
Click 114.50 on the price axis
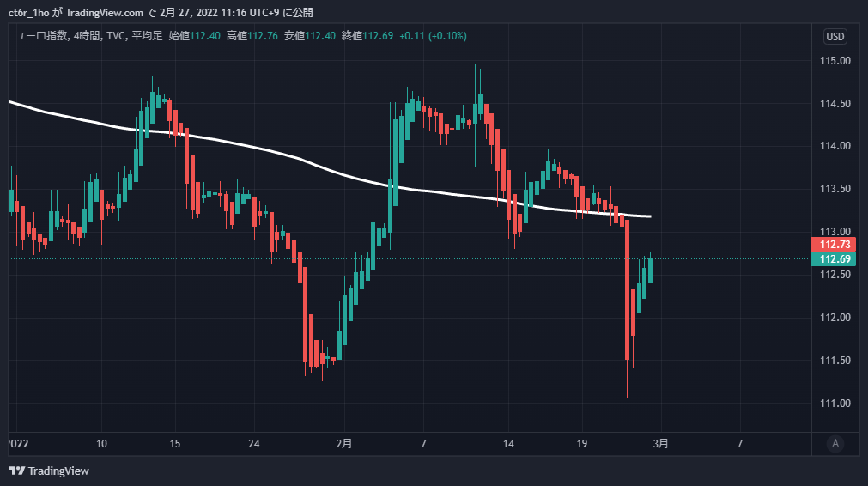point(835,104)
